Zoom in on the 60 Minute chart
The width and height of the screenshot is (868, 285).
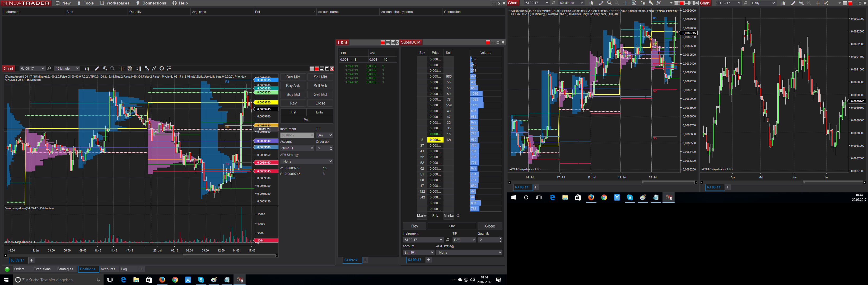coord(609,3)
